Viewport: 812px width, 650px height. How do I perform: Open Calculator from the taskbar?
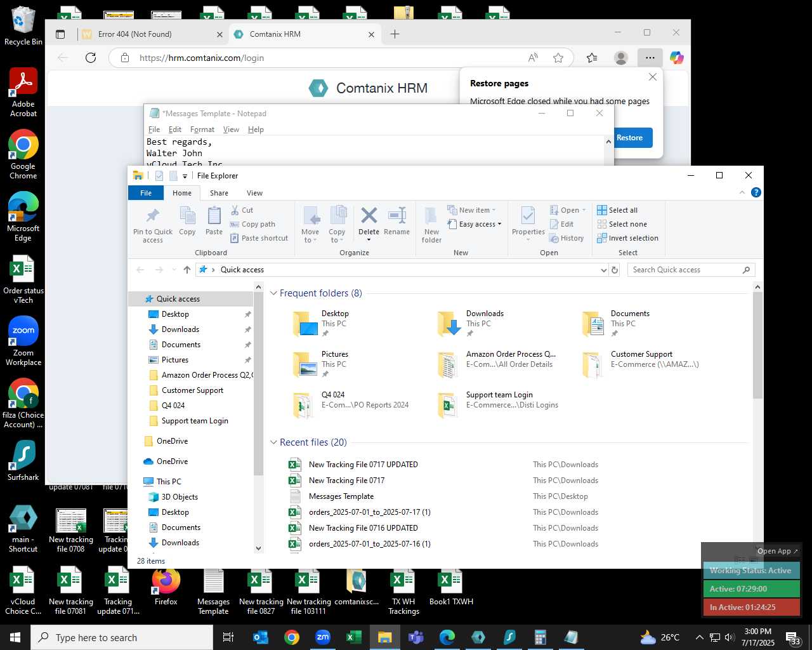tap(540, 637)
